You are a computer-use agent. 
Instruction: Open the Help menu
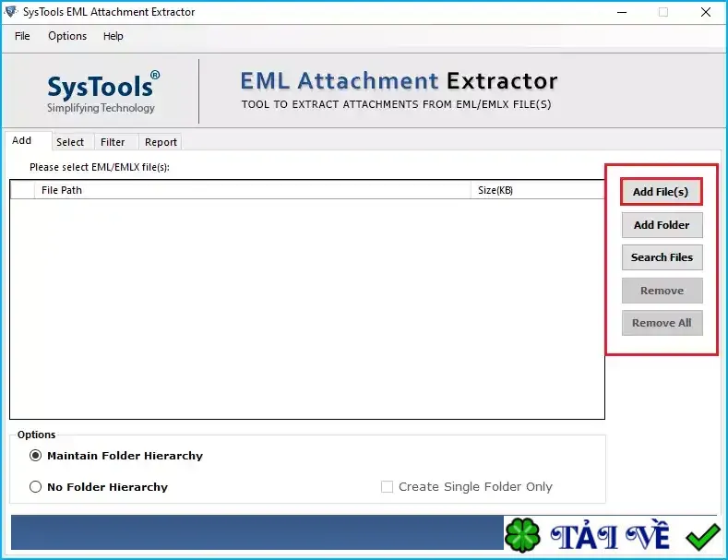click(113, 36)
